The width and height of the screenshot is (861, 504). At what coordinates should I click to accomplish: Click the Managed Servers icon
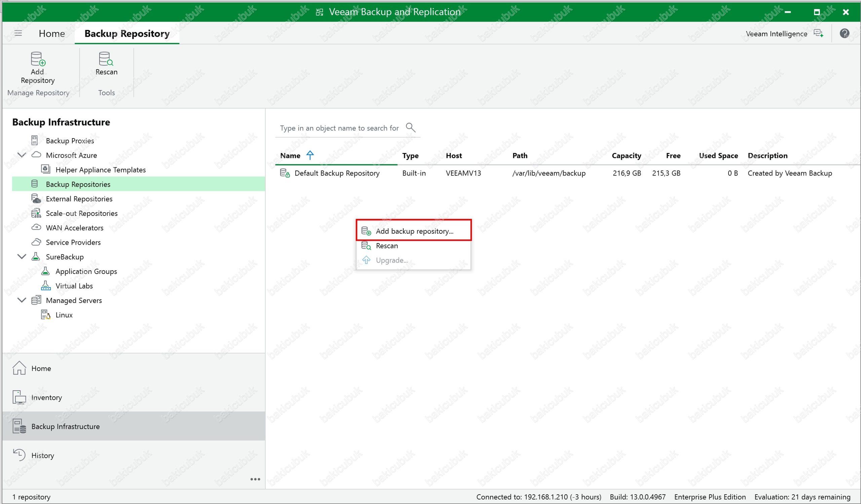click(x=36, y=300)
